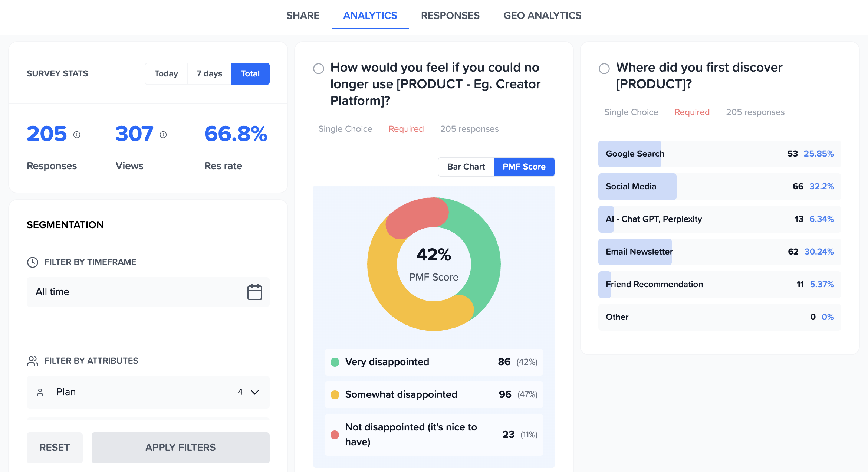Switch the PMF question to Bar Chart view

(x=466, y=167)
